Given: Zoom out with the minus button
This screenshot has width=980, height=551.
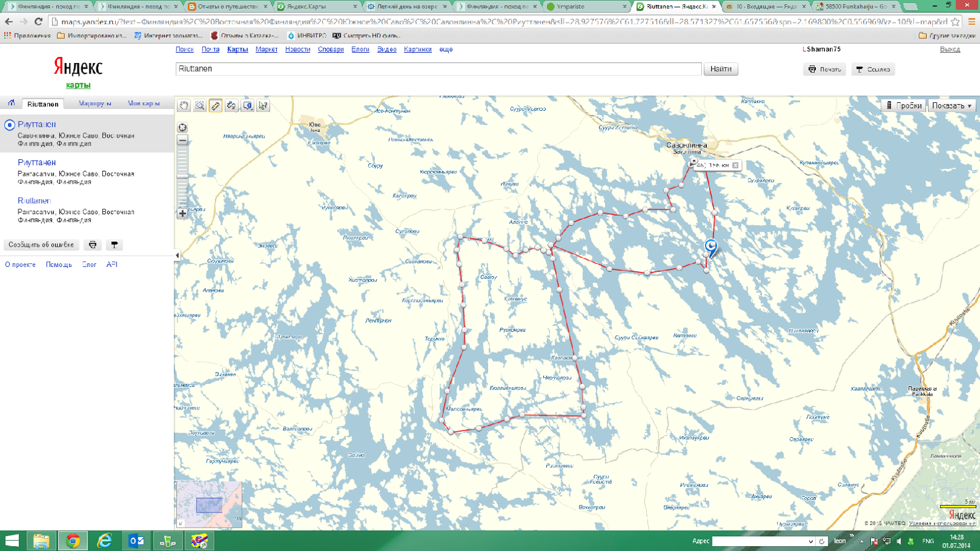Looking at the screenshot, I should pos(183,140).
